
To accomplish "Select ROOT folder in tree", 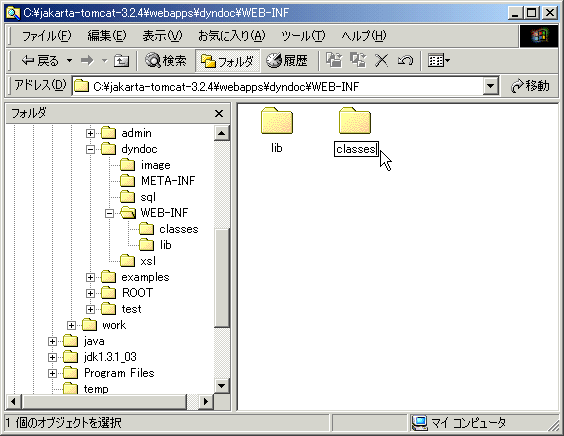I will click(137, 293).
